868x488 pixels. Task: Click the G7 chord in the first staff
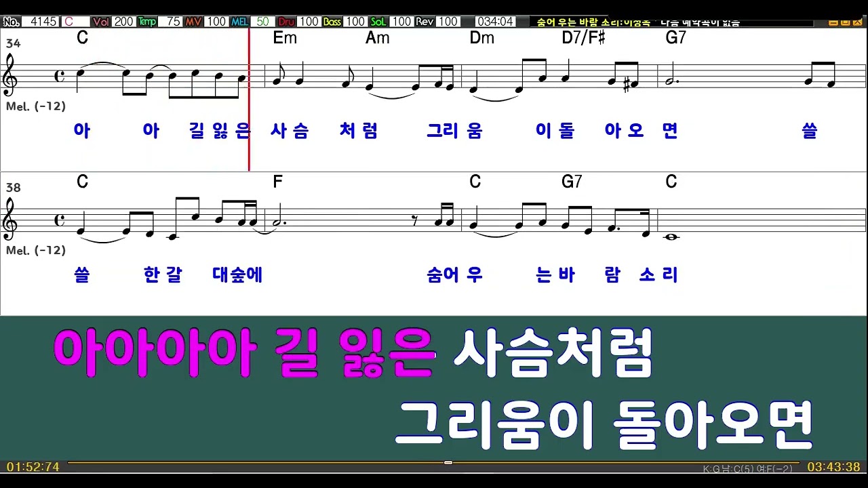click(x=676, y=39)
